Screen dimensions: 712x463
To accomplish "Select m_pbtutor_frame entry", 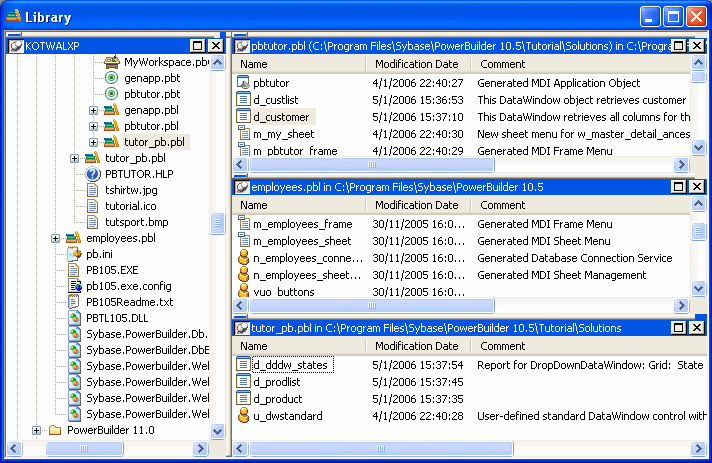I will pos(295,151).
